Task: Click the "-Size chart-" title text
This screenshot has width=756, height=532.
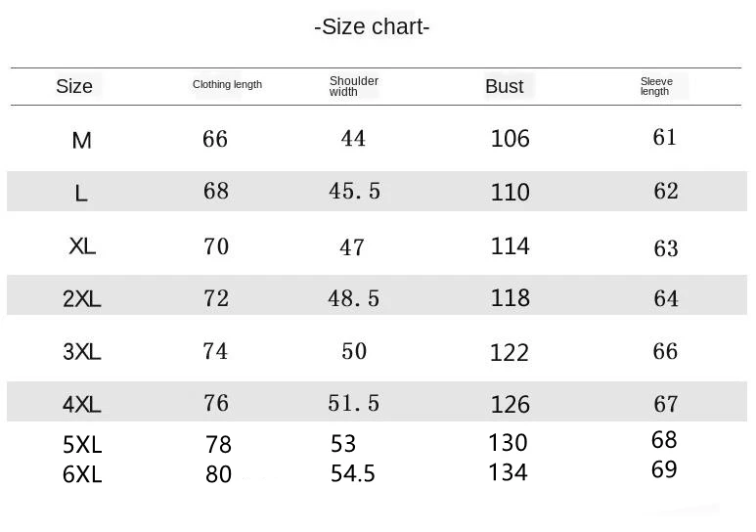Action: tap(372, 26)
